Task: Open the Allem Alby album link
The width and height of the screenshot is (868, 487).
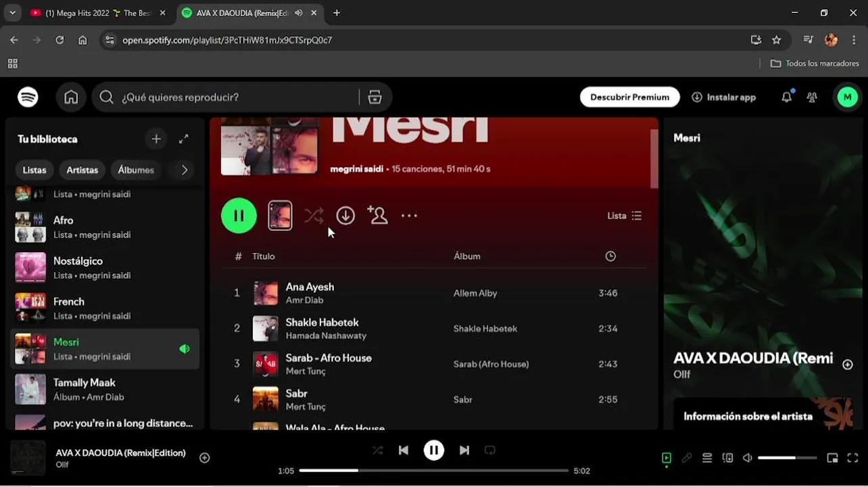Action: coord(475,293)
